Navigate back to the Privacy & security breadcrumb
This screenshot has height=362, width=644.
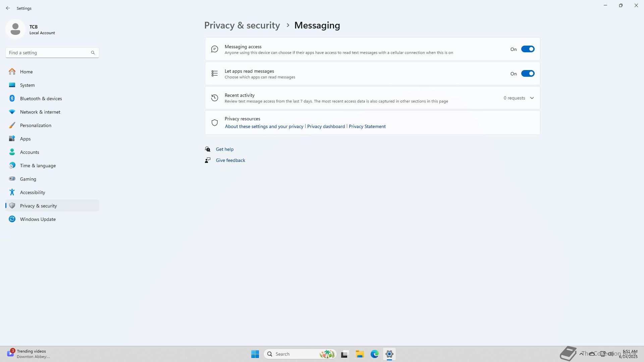click(242, 25)
